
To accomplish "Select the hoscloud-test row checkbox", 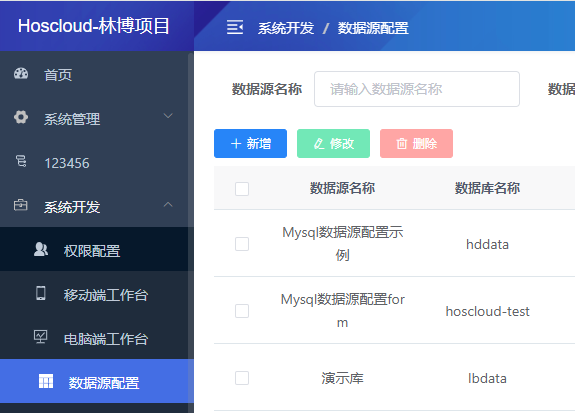I will 242,311.
